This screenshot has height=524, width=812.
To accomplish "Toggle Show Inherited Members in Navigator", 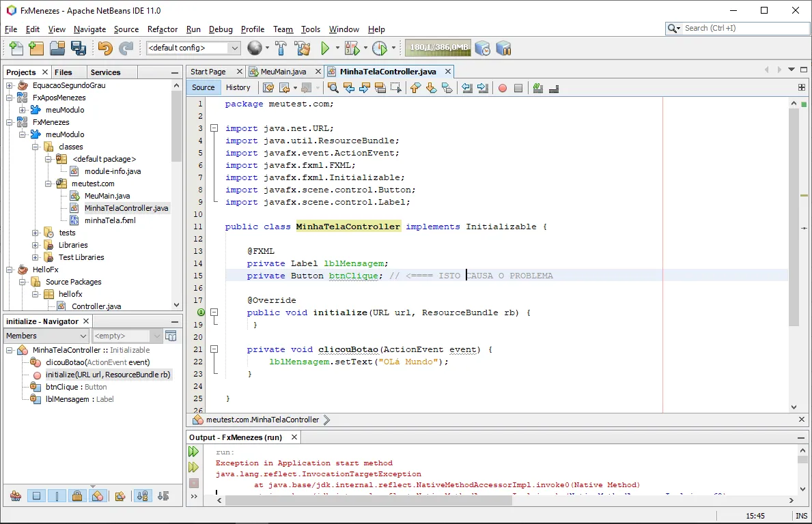I will 16,496.
